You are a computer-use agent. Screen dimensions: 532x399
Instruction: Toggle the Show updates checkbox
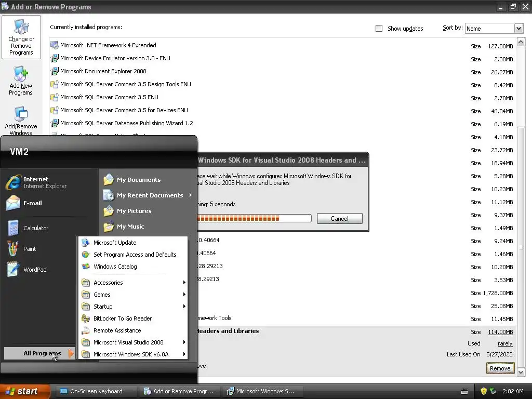(379, 29)
